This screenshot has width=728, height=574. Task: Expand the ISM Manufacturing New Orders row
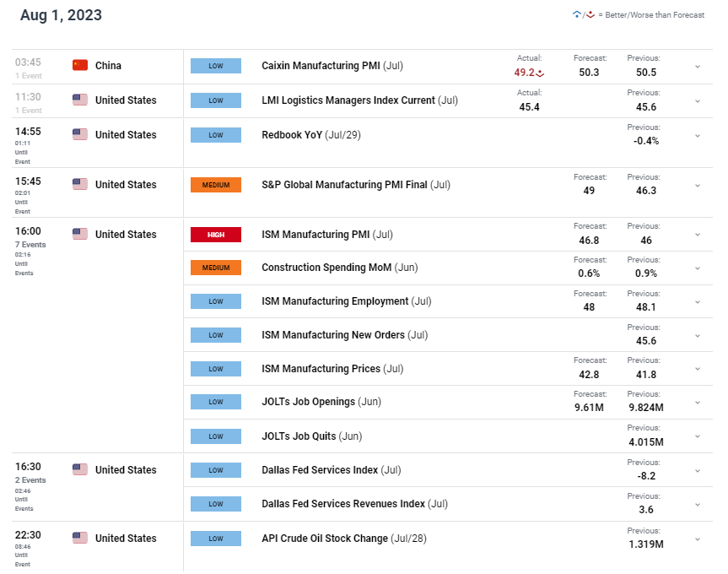(698, 335)
